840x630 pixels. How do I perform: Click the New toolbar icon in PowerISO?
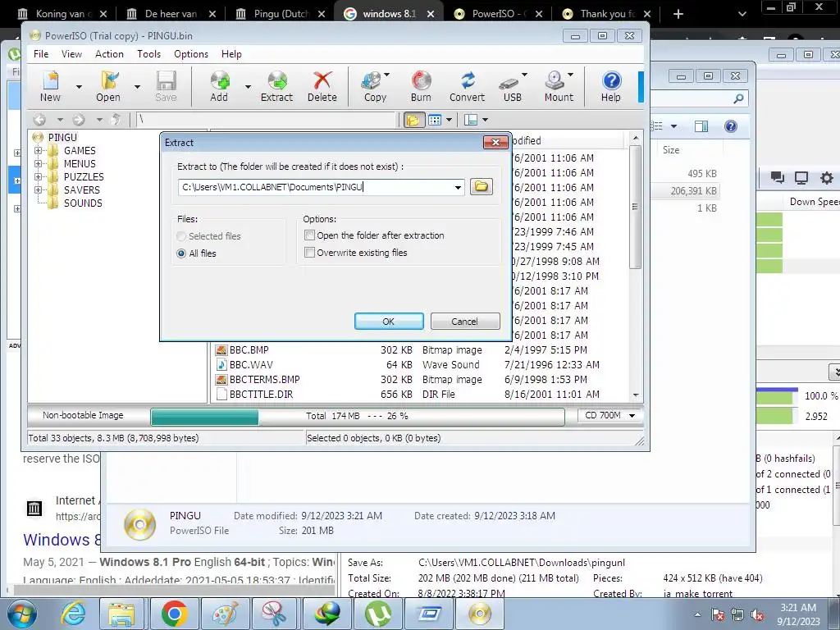point(50,86)
